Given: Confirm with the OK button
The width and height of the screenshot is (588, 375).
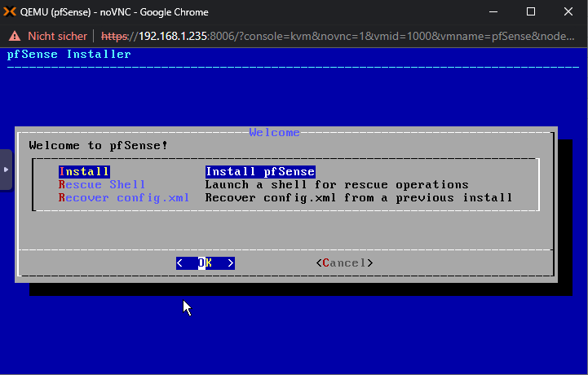Looking at the screenshot, I should [x=206, y=262].
